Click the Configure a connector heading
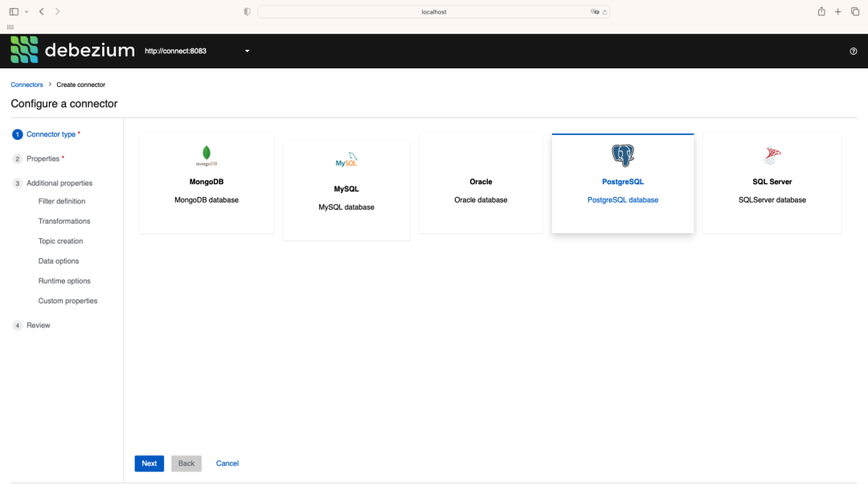The image size is (868, 489). click(64, 104)
